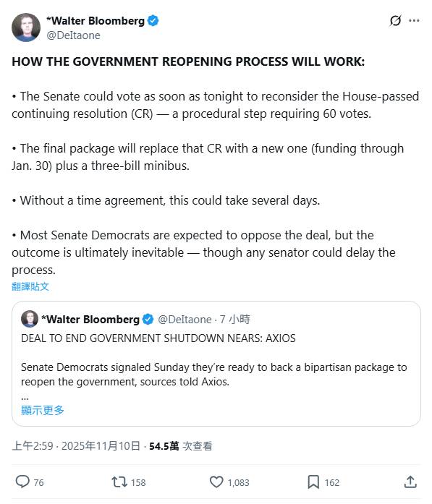Expand quoted tweet with show more link
The image size is (432, 504).
[x=43, y=410]
